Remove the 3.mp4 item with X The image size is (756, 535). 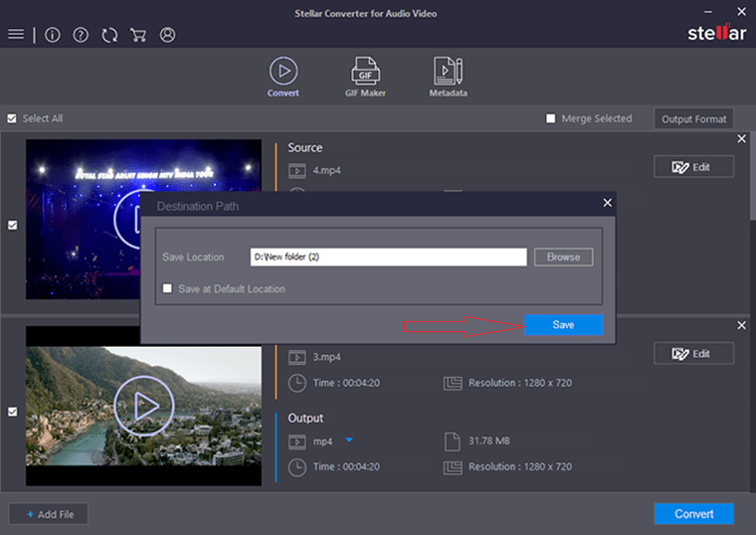click(x=741, y=325)
